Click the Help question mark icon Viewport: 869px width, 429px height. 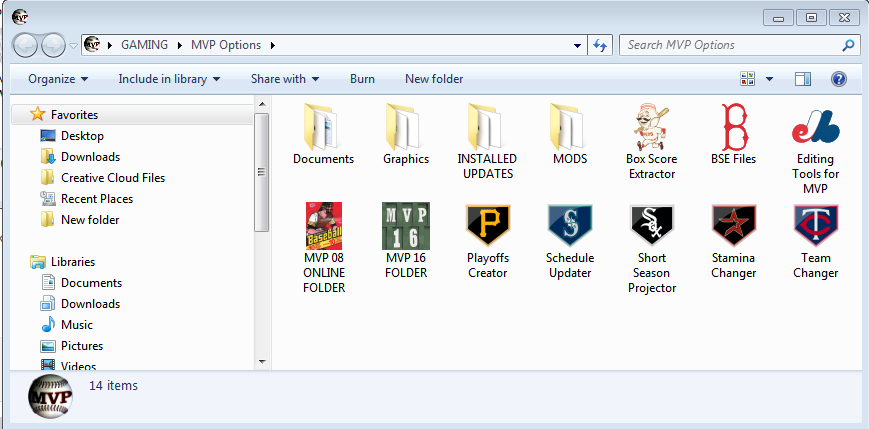click(x=839, y=79)
